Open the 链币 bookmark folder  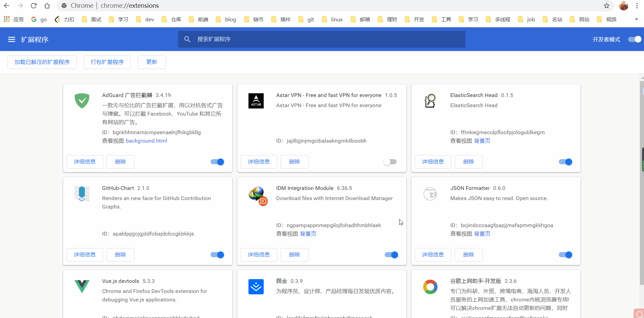coord(254,19)
